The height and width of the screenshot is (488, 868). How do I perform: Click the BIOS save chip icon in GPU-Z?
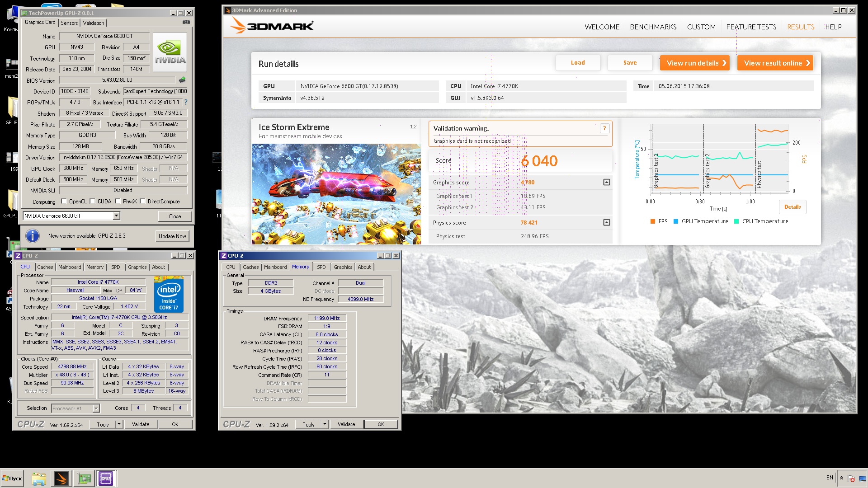point(182,80)
